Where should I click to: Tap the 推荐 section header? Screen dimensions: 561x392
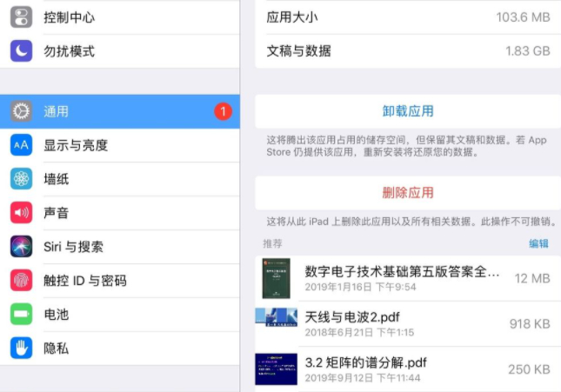pyautogui.click(x=272, y=243)
